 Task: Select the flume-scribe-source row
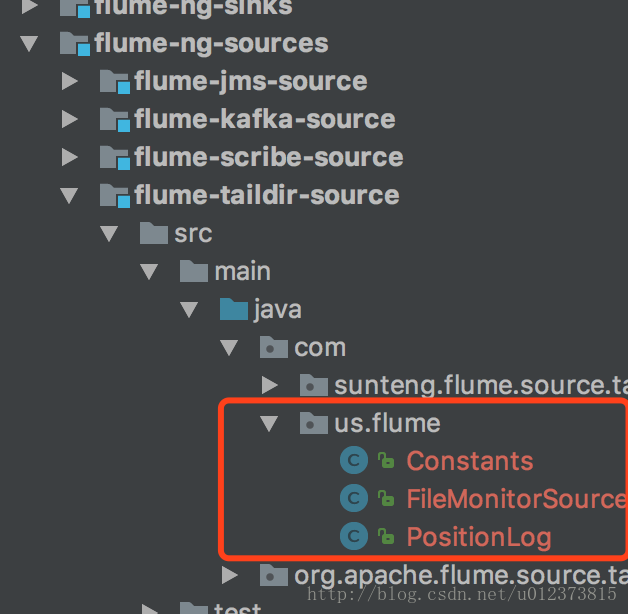pyautogui.click(x=314, y=157)
